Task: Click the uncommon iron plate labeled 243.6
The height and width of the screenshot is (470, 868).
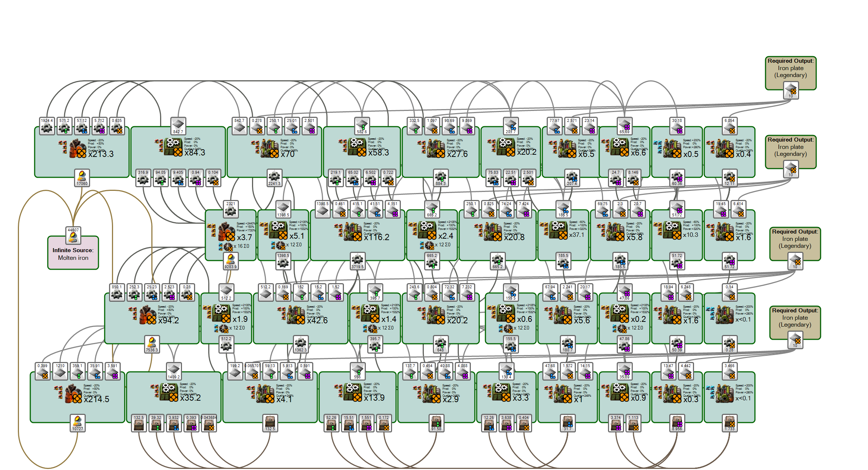Action: point(414,292)
